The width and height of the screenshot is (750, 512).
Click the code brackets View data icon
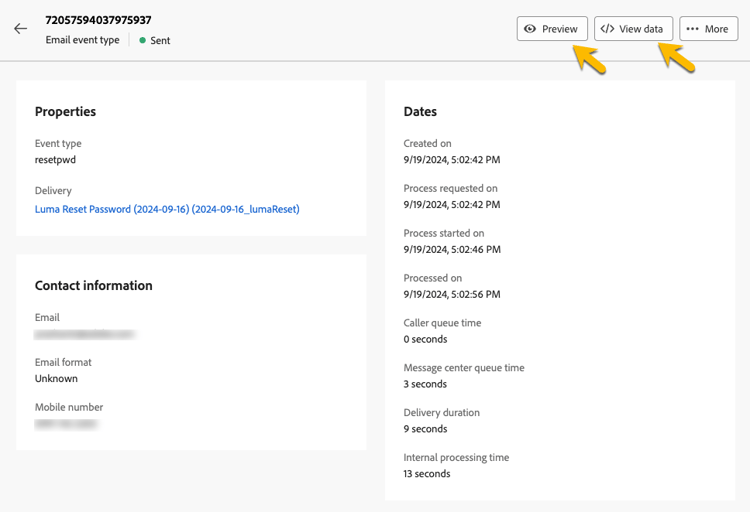point(607,29)
